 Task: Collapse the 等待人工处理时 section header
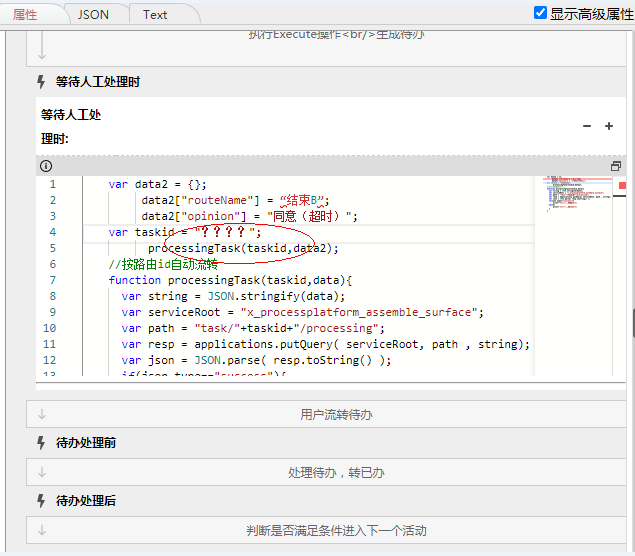pyautogui.click(x=97, y=82)
